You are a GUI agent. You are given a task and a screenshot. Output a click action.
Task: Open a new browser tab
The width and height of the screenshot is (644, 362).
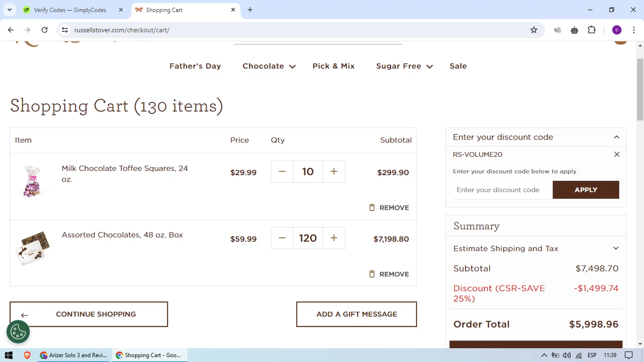[250, 10]
